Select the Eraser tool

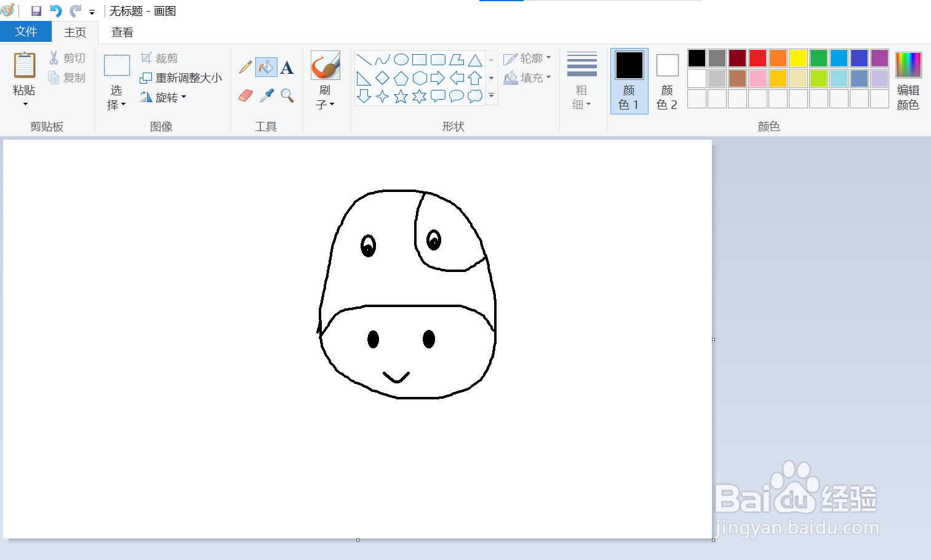pyautogui.click(x=246, y=95)
